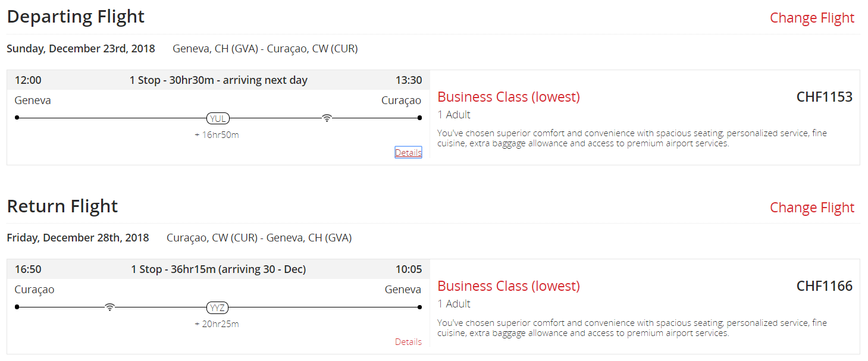Select the return Business Class (lowest) heading

(x=509, y=286)
